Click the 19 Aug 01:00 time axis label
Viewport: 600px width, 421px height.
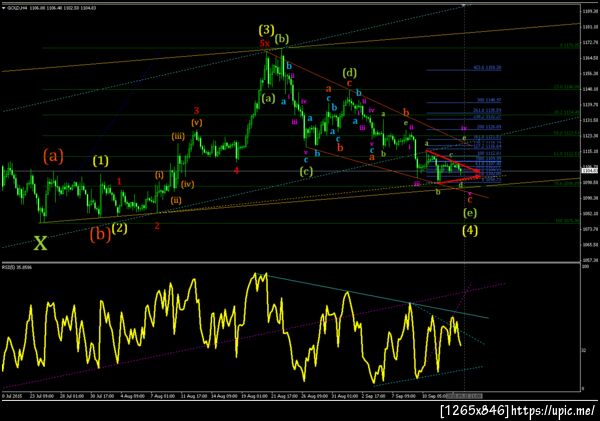click(x=254, y=396)
